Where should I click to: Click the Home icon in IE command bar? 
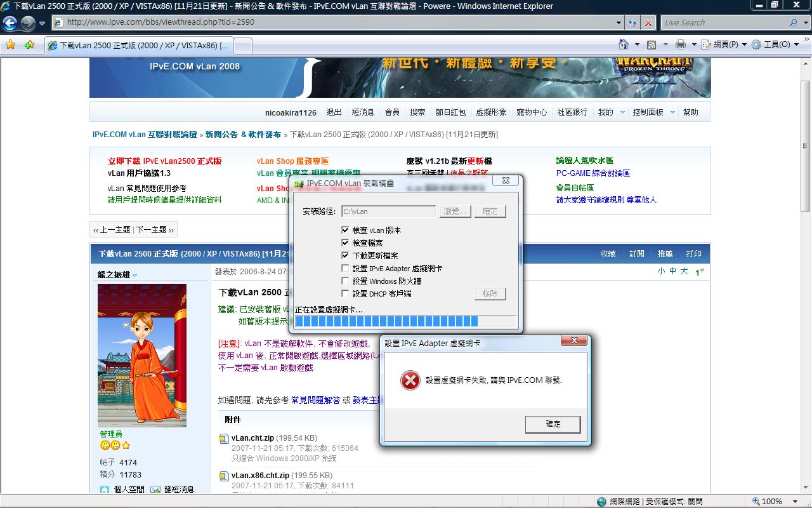[624, 44]
